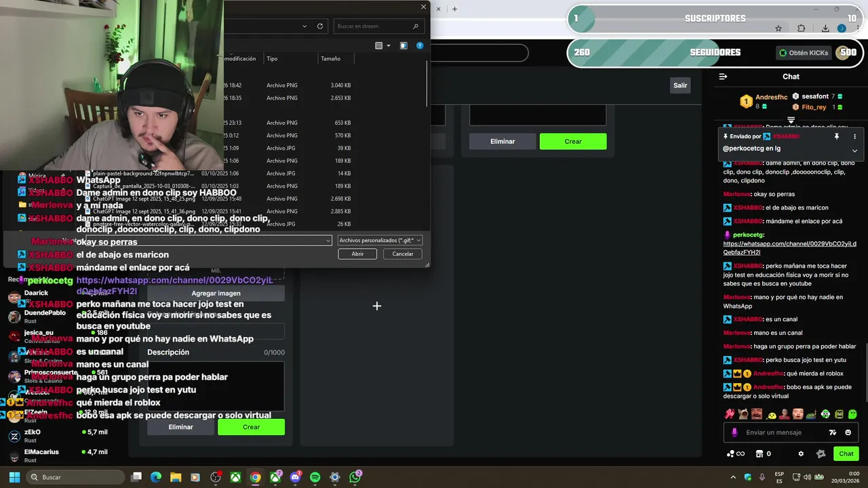The height and width of the screenshot is (488, 868).
Task: Sort the file list by the Tipo column
Action: pos(291,58)
